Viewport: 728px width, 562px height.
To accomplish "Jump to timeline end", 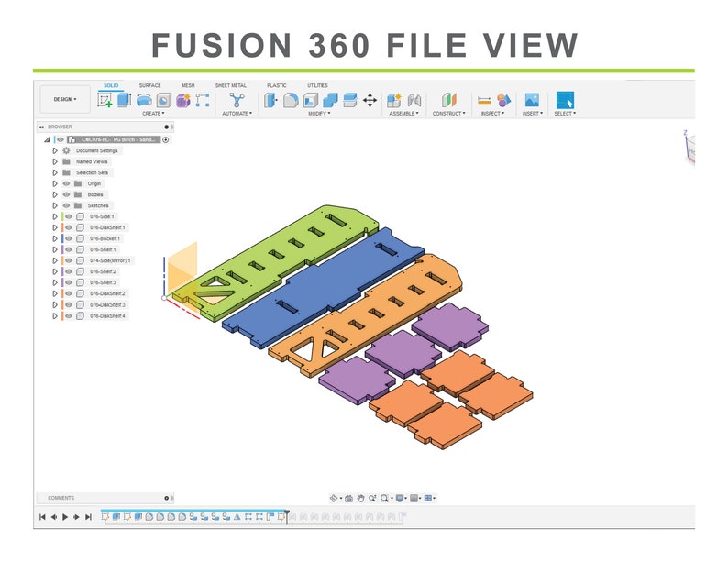I will [88, 517].
